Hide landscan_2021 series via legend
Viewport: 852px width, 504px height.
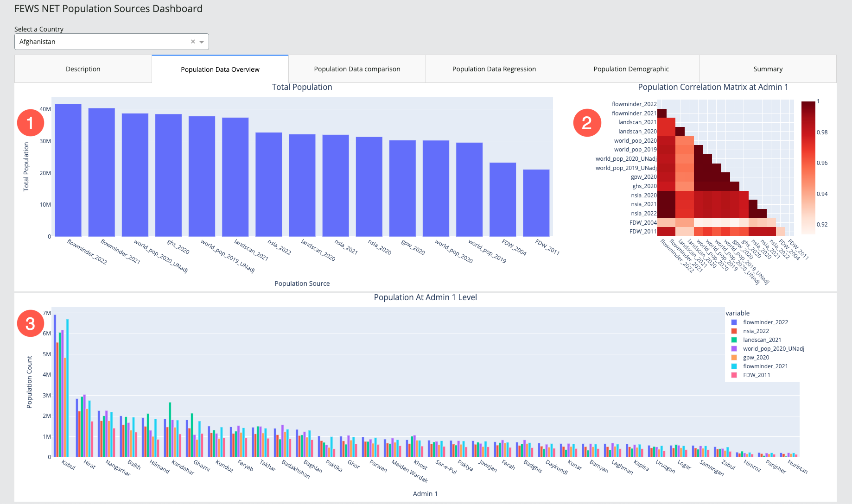click(x=762, y=340)
